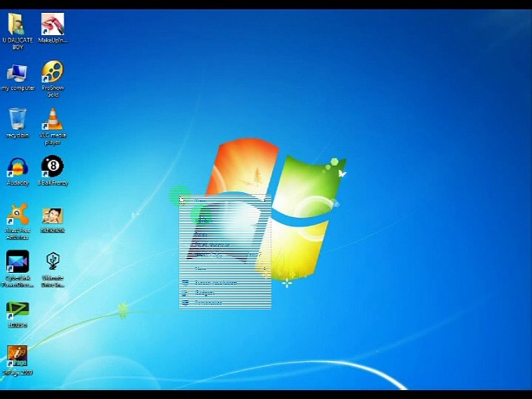Launch 8 Ball Frenzy
The height and width of the screenshot is (399, 532).
pyautogui.click(x=53, y=171)
